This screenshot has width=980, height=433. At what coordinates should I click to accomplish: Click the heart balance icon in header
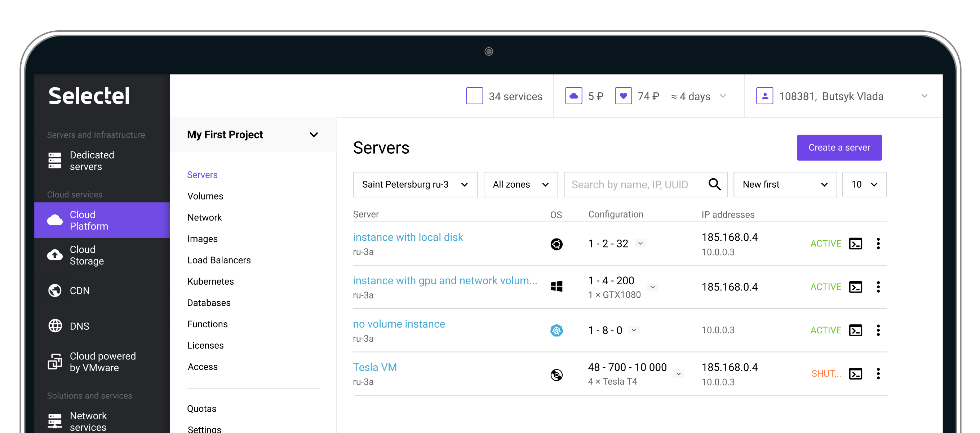tap(623, 96)
